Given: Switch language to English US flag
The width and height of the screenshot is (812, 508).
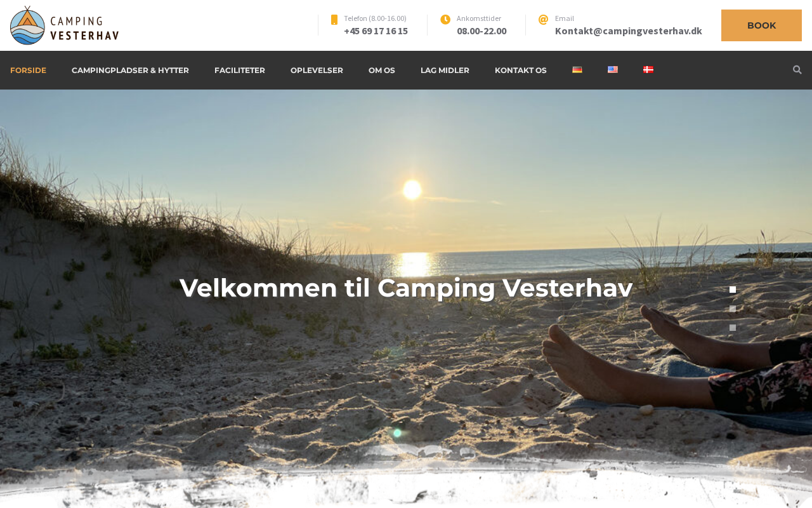Looking at the screenshot, I should coord(613,70).
